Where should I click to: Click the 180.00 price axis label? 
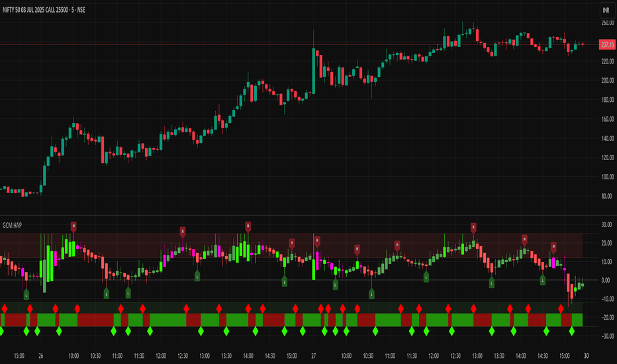click(x=608, y=100)
